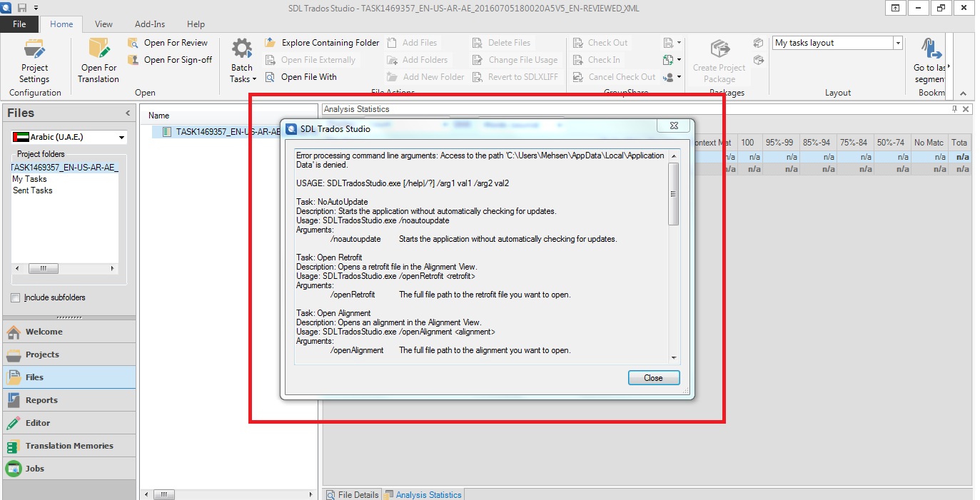This screenshot has height=500, width=980.
Task: Click the Open For Translation icon
Action: click(x=98, y=49)
